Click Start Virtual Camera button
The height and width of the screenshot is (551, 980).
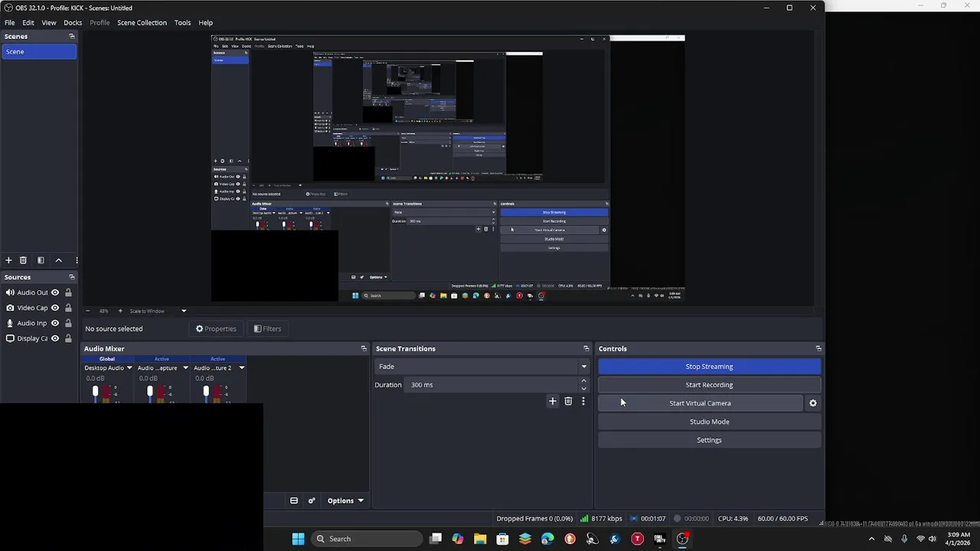pyautogui.click(x=700, y=403)
